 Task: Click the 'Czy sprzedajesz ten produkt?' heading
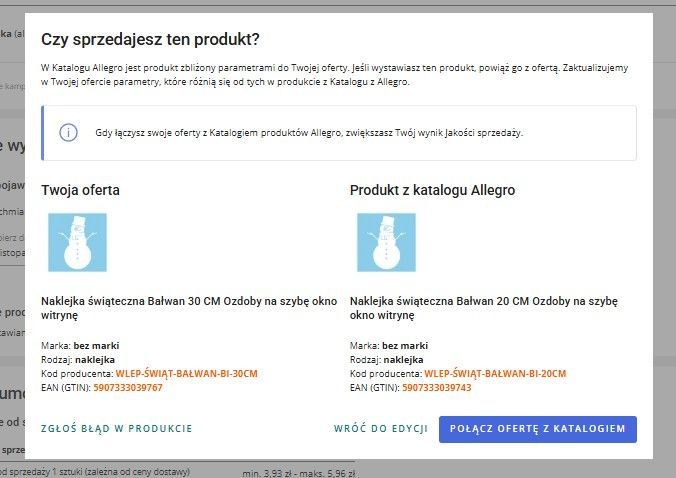coord(150,39)
